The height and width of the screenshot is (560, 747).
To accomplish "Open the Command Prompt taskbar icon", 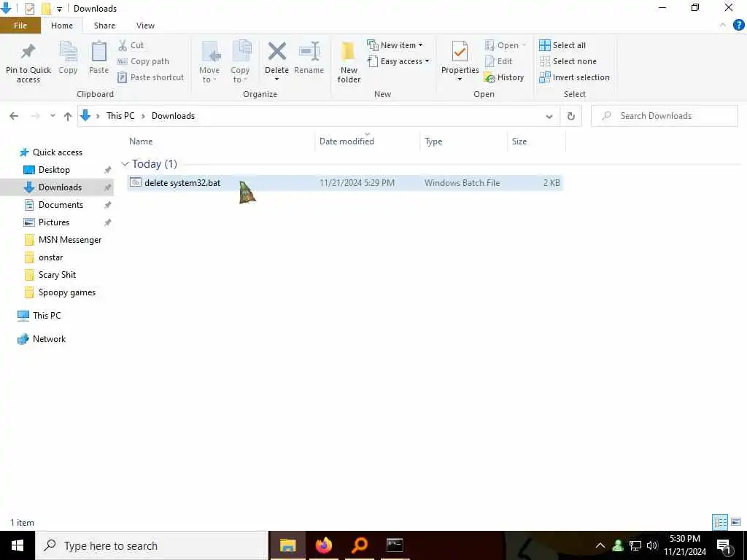I will (x=395, y=545).
